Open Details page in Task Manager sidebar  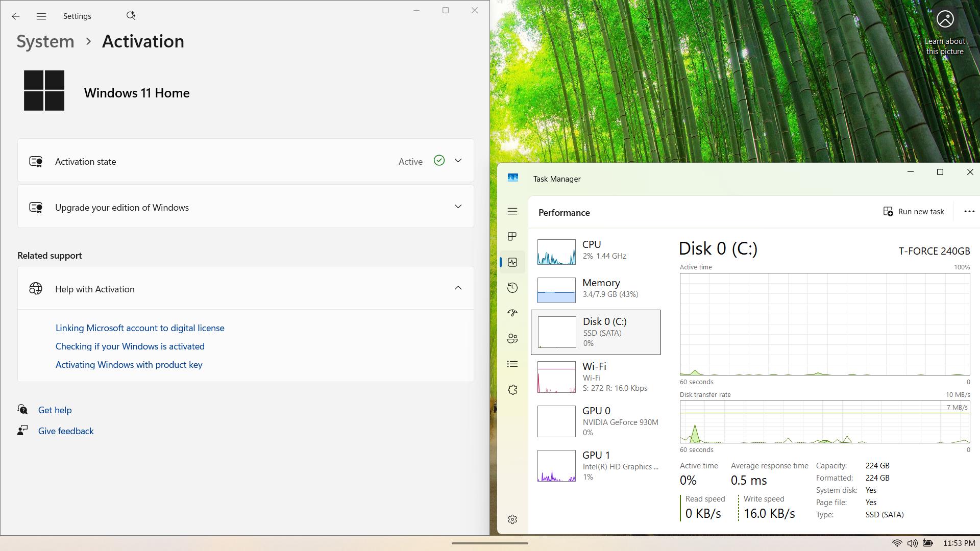512,364
